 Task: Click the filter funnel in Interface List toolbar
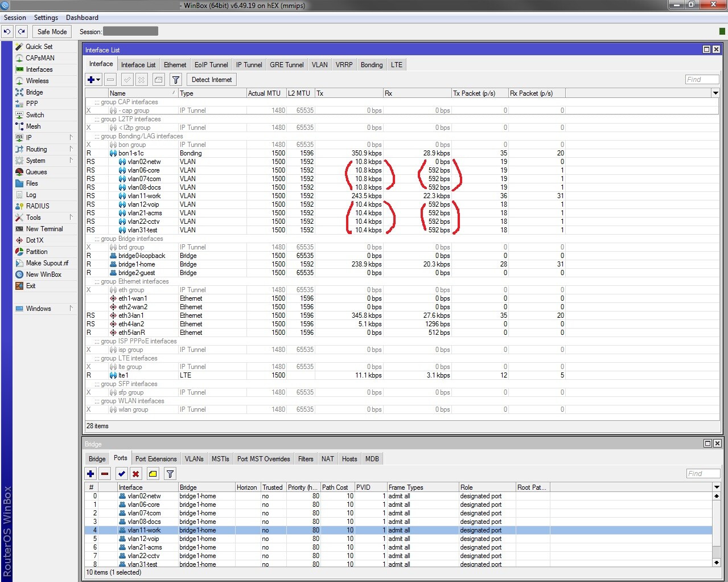coord(176,80)
